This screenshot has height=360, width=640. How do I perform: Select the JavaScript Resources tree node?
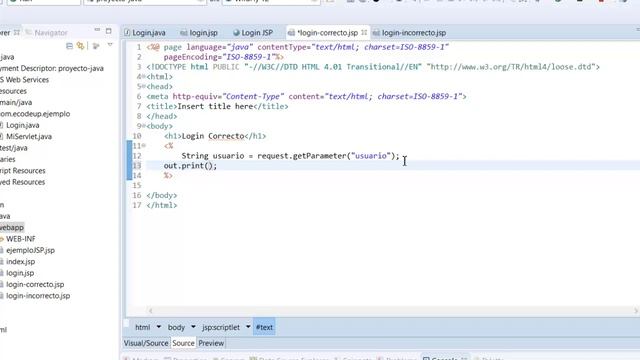pos(23,171)
